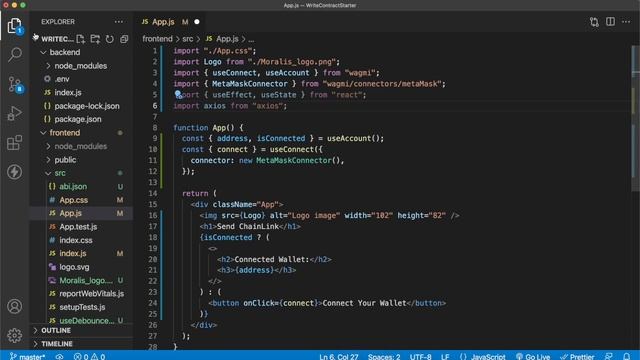Click the breadcrumb ellipsis symbol
The width and height of the screenshot is (640, 360).
click(251, 39)
